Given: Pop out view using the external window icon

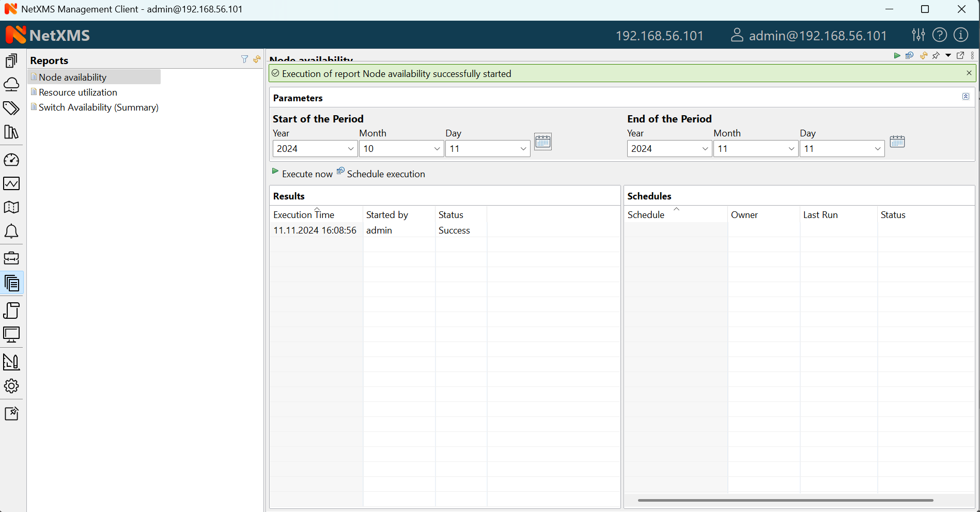Looking at the screenshot, I should click(x=960, y=56).
